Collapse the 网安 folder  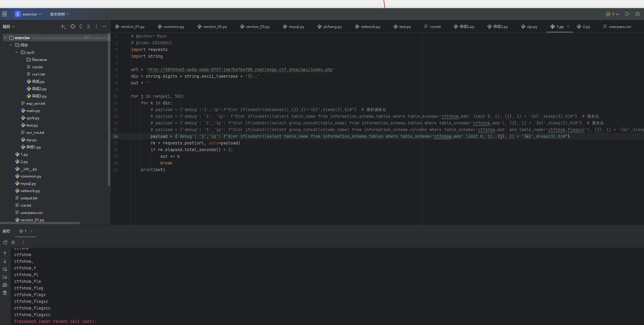[11, 45]
